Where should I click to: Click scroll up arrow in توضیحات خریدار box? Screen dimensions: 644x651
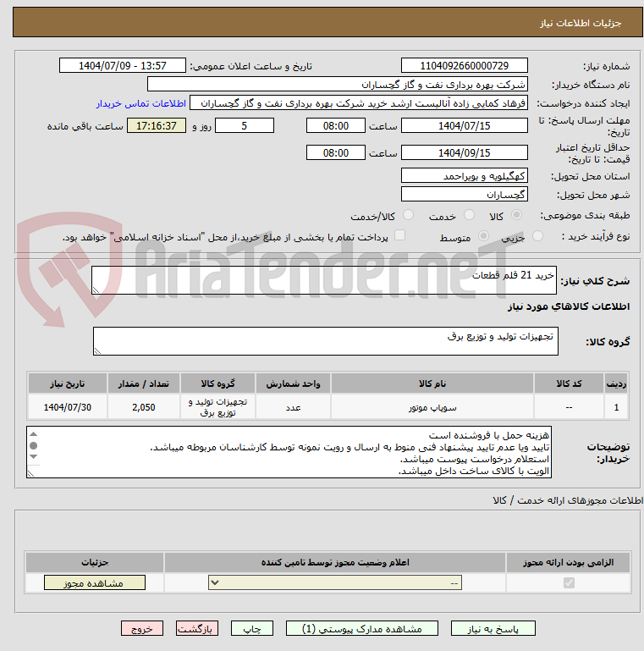pyautogui.click(x=34, y=434)
